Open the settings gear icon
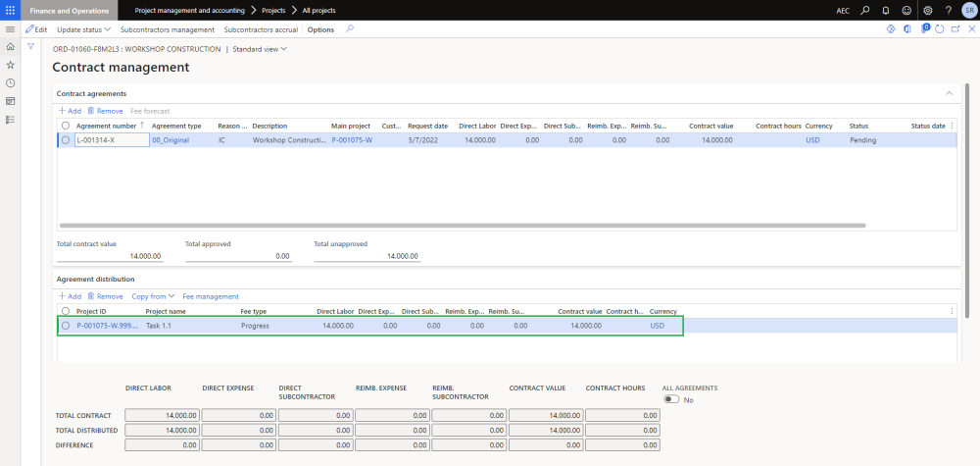Viewport: 980px width, 466px height. (927, 10)
